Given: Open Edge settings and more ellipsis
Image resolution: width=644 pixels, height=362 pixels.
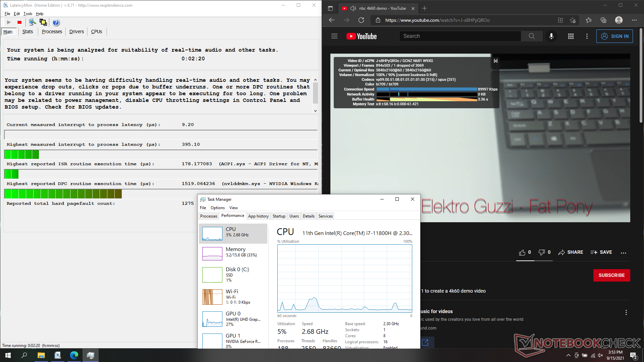Looking at the screenshot, I should 634,20.
